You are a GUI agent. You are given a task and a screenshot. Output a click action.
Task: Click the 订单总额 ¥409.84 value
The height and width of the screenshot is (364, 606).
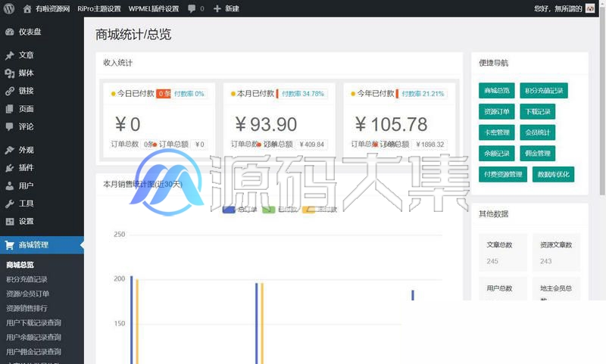311,145
